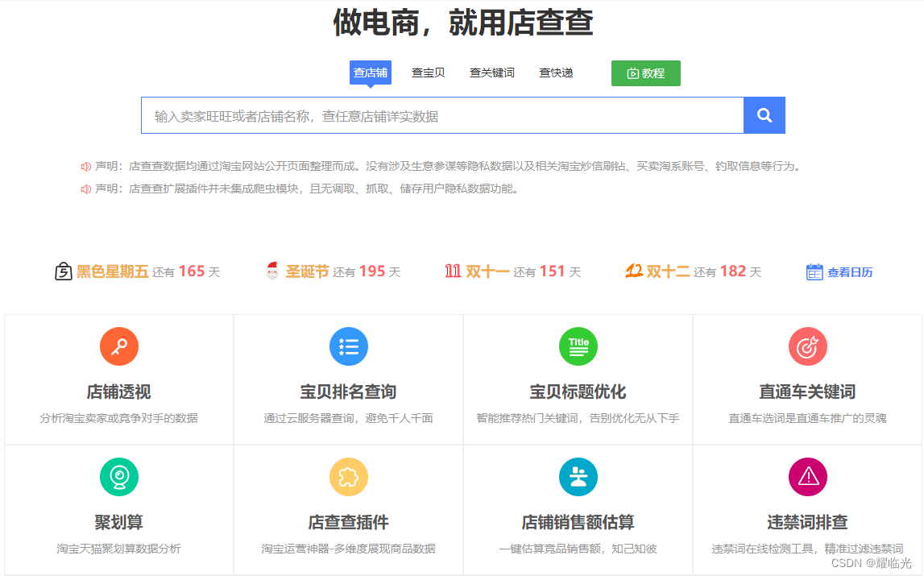Click the speaker icon on second 声明 line
924x576 pixels.
[85, 189]
